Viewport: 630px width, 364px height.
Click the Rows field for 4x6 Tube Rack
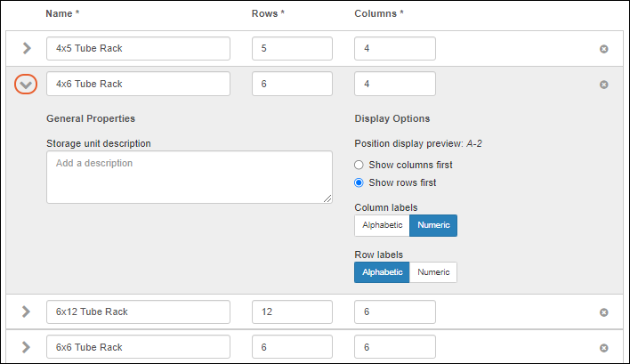tap(292, 84)
